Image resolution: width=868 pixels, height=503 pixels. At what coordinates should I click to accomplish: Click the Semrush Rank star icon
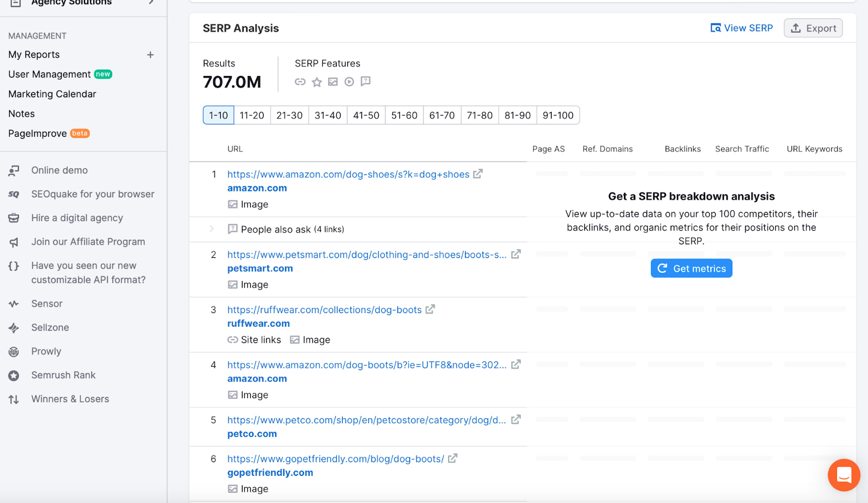(x=14, y=375)
